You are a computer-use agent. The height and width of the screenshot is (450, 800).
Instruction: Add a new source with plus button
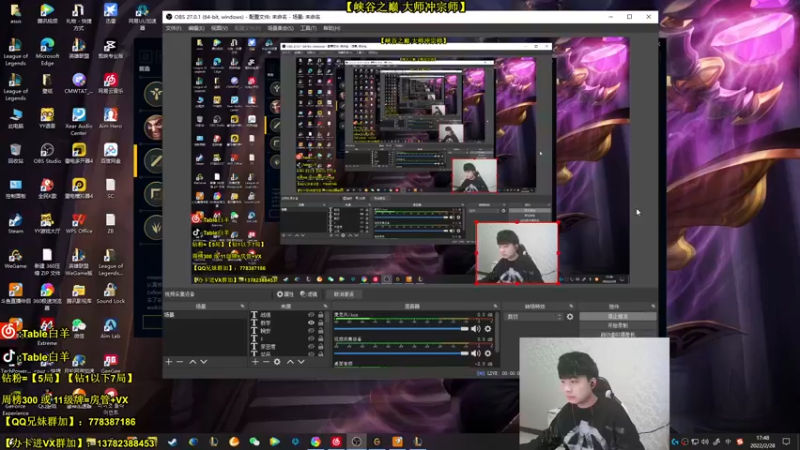(x=255, y=362)
